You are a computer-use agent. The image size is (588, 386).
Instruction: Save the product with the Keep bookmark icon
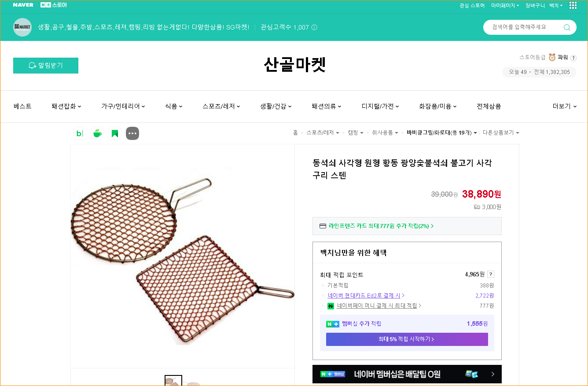pyautogui.click(x=114, y=133)
